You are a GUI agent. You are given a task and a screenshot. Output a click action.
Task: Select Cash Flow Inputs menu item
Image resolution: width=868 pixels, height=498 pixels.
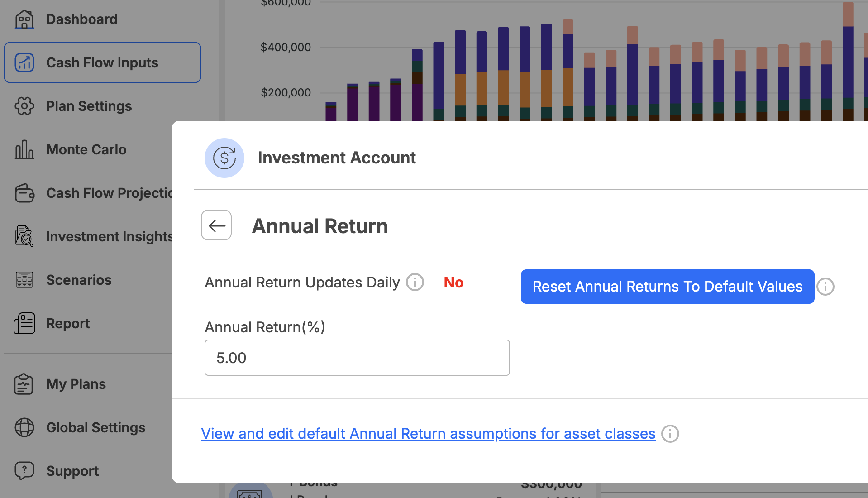(x=103, y=62)
